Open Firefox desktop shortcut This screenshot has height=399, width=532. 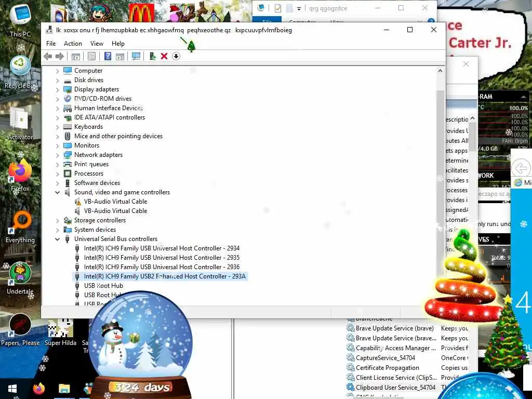20,175
